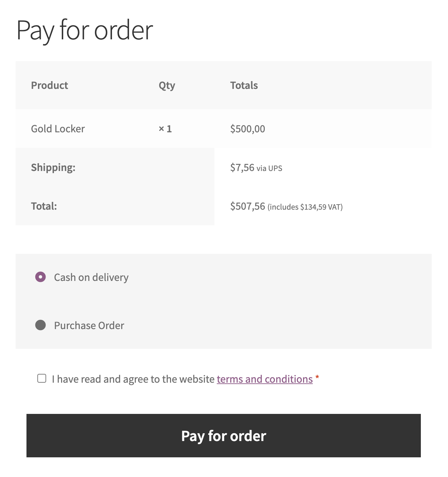Click the $7,56 shipping amount
The width and height of the screenshot is (448, 477).
click(242, 168)
